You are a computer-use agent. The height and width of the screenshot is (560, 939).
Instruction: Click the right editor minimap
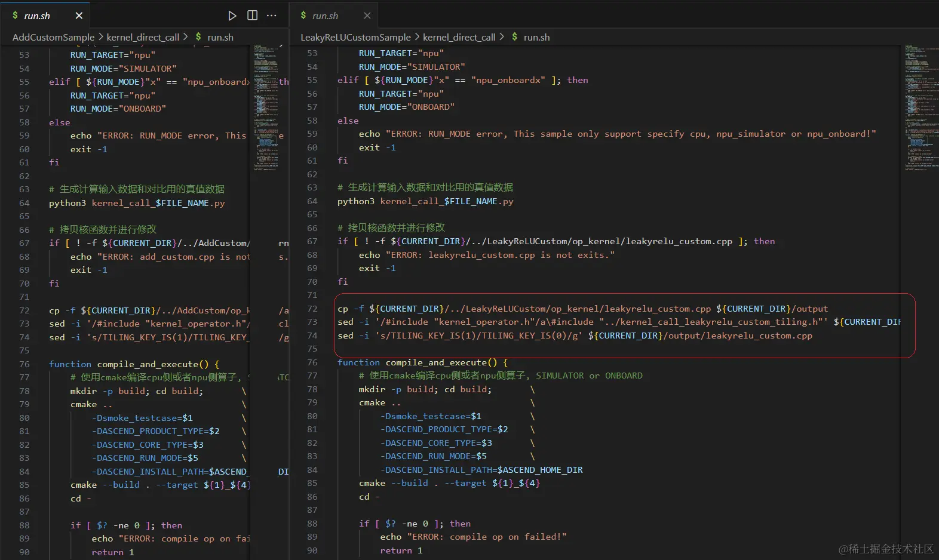point(921,107)
